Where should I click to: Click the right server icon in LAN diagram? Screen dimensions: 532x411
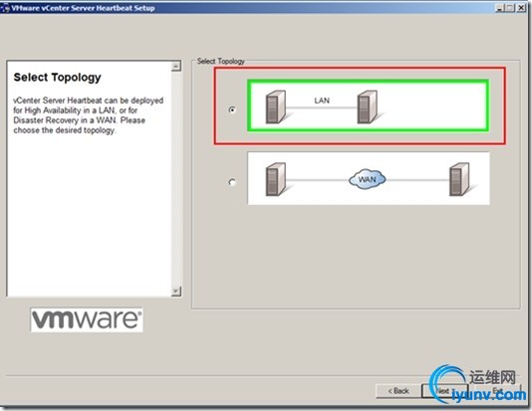click(x=368, y=106)
